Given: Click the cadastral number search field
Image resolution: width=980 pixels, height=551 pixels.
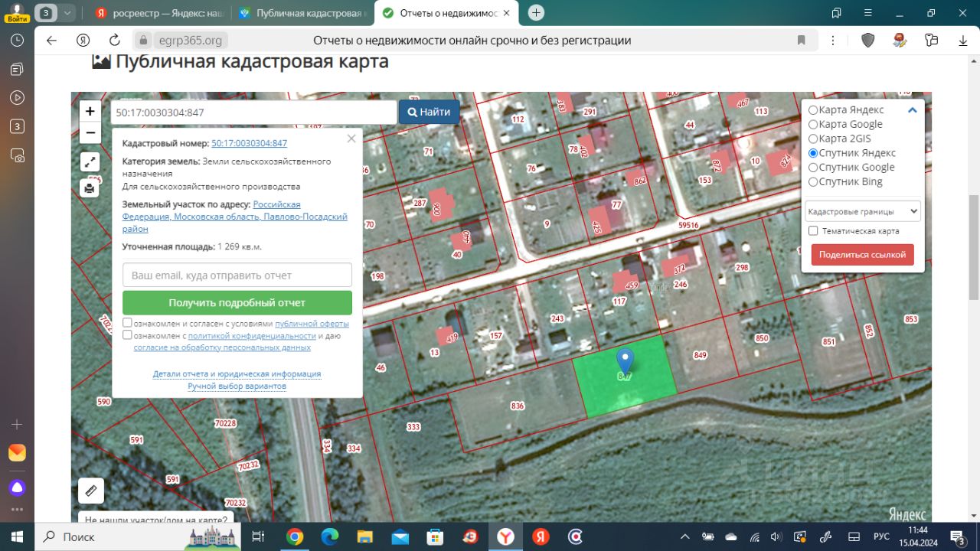Looking at the screenshot, I should (253, 112).
